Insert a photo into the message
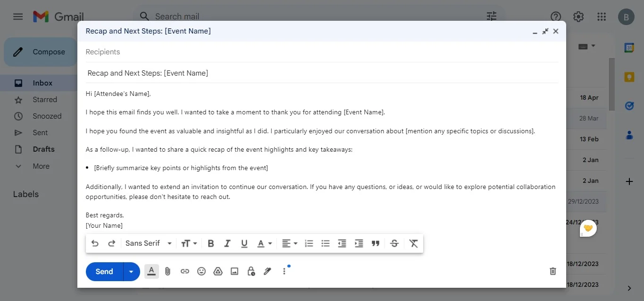The height and width of the screenshot is (301, 644). (x=234, y=271)
